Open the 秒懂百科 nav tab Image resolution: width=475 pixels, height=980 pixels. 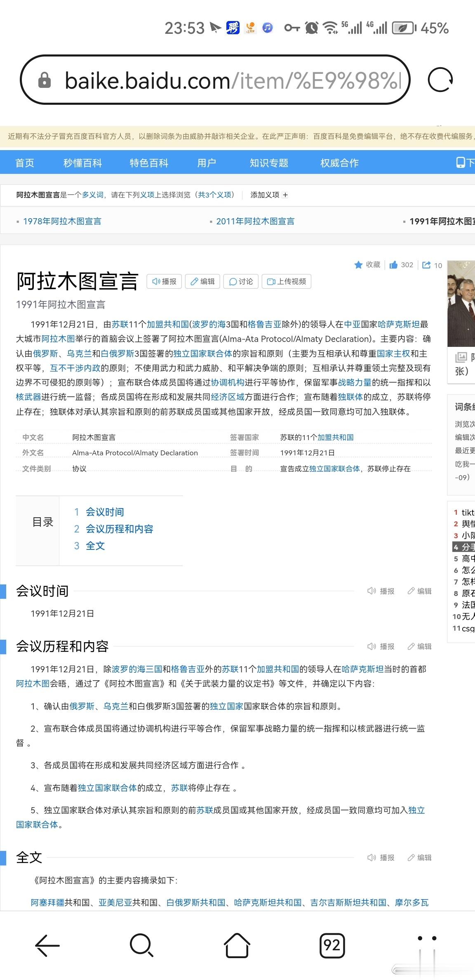(x=82, y=163)
